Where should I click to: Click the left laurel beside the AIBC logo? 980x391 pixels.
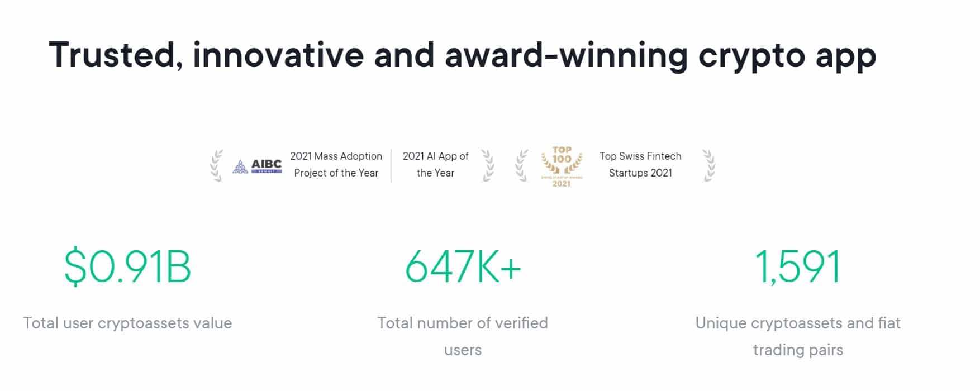click(x=217, y=165)
